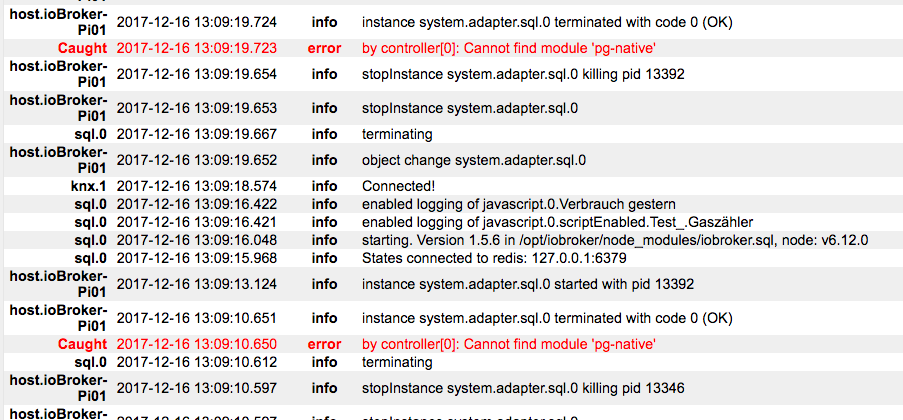The width and height of the screenshot is (903, 420).
Task: Select timestamp 2017-12-16 13:09:18.574
Action: pos(197,186)
